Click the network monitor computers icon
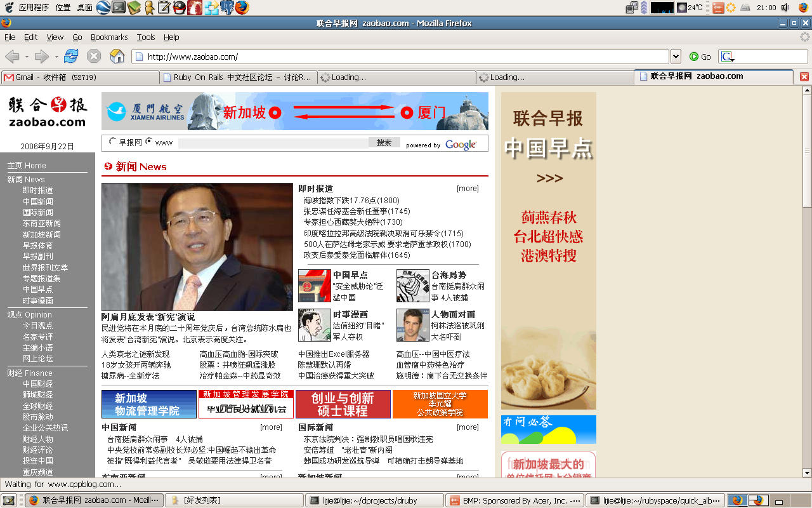The width and height of the screenshot is (812, 508). coord(632,8)
